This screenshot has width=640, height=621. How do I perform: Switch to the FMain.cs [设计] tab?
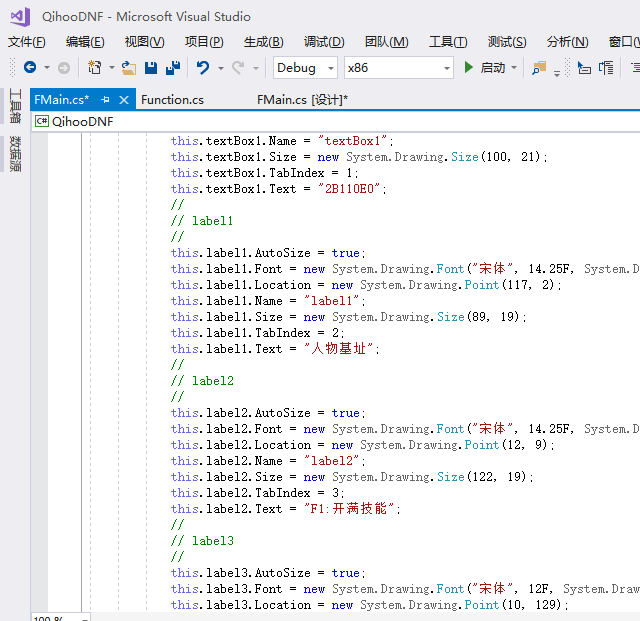click(302, 100)
